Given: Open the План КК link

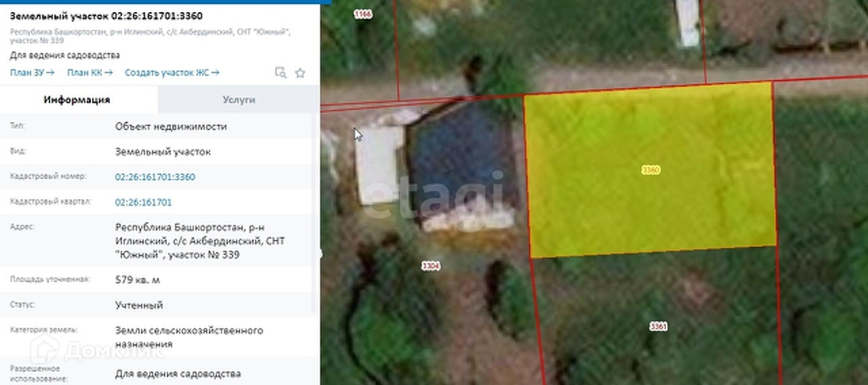Looking at the screenshot, I should [x=90, y=72].
